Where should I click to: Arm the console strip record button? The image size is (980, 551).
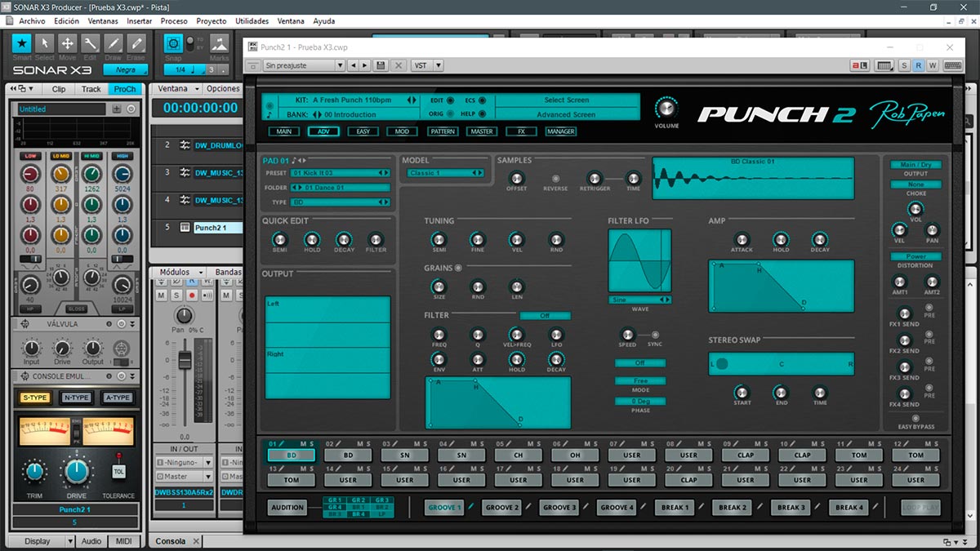click(192, 295)
